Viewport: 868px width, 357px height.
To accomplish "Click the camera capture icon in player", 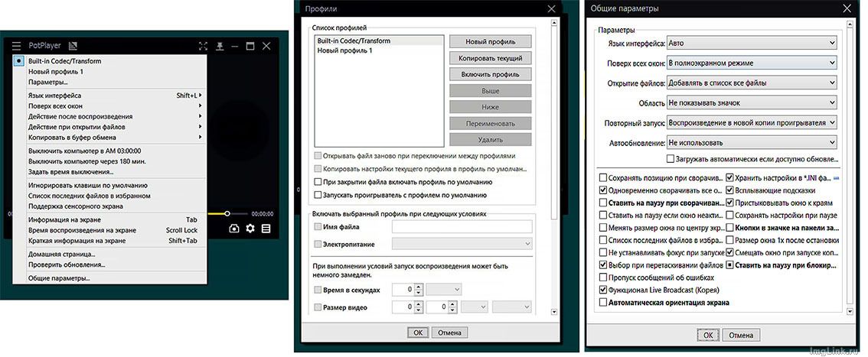I will tap(234, 229).
